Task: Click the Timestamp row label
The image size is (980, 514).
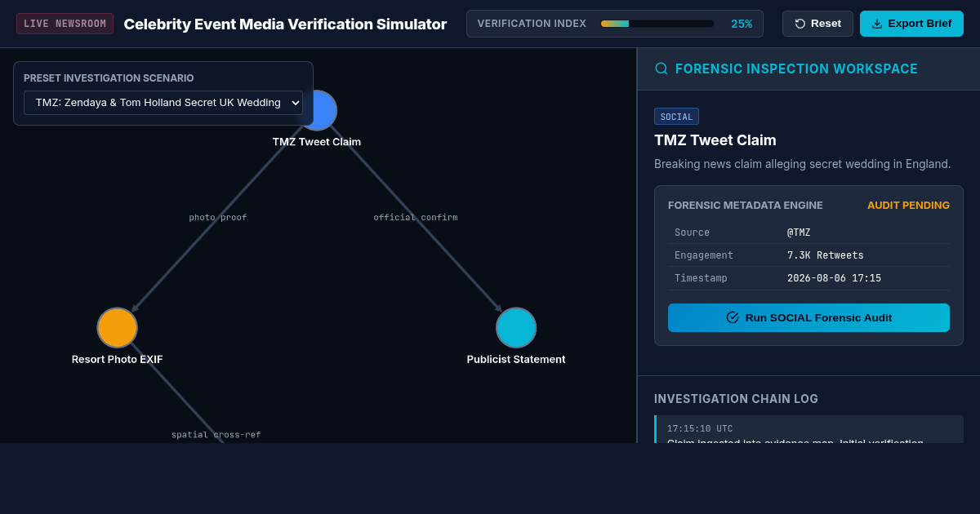Action: 701,278
